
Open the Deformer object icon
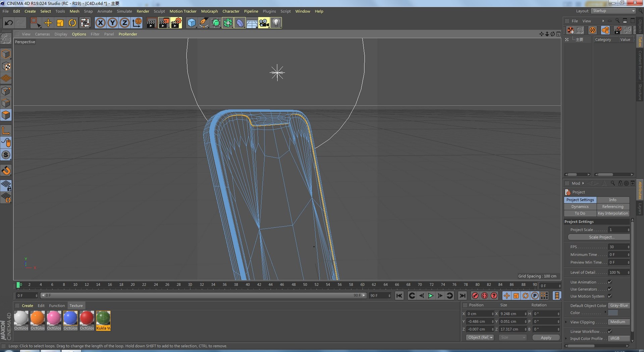click(240, 23)
